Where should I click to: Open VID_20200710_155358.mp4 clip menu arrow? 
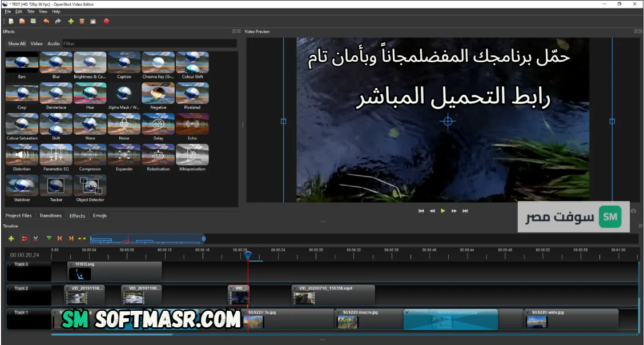(295, 288)
